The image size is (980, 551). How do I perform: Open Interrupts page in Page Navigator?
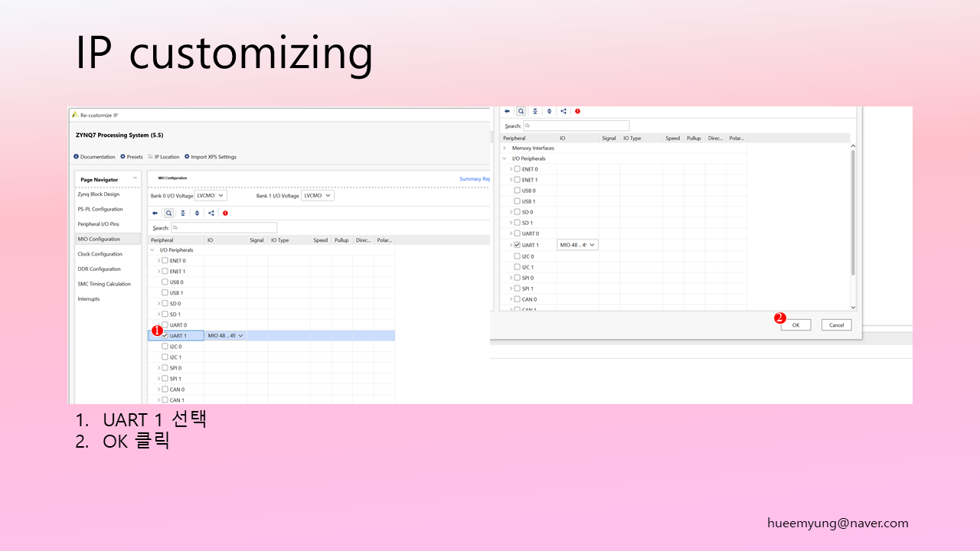click(x=89, y=299)
